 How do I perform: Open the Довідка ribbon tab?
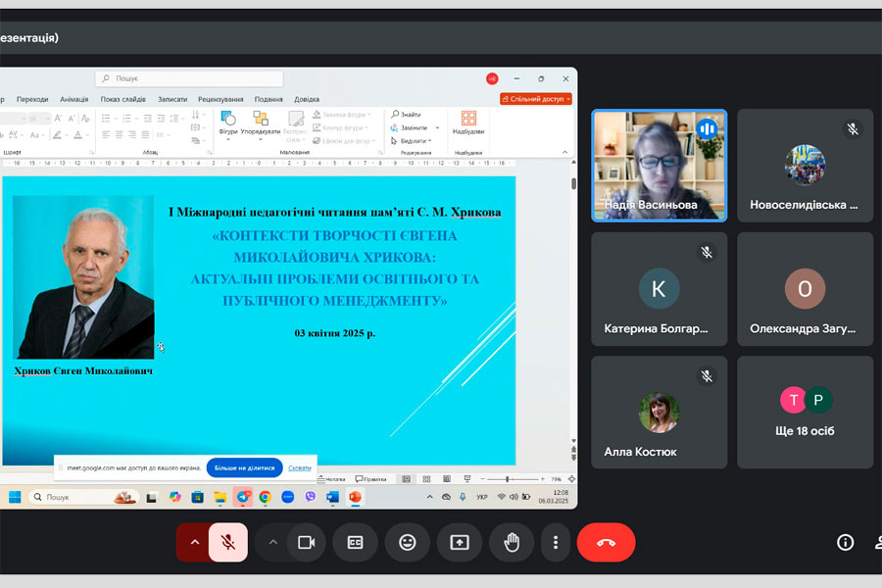point(307,99)
